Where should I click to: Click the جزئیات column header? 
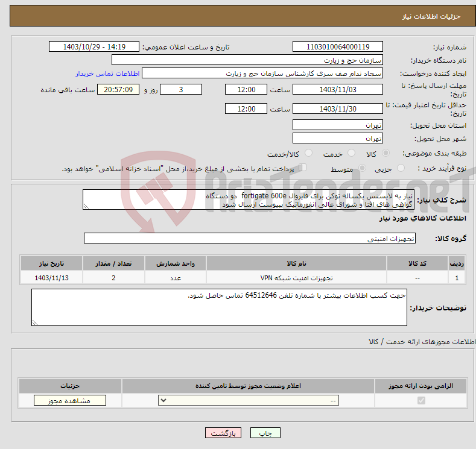[x=70, y=386]
